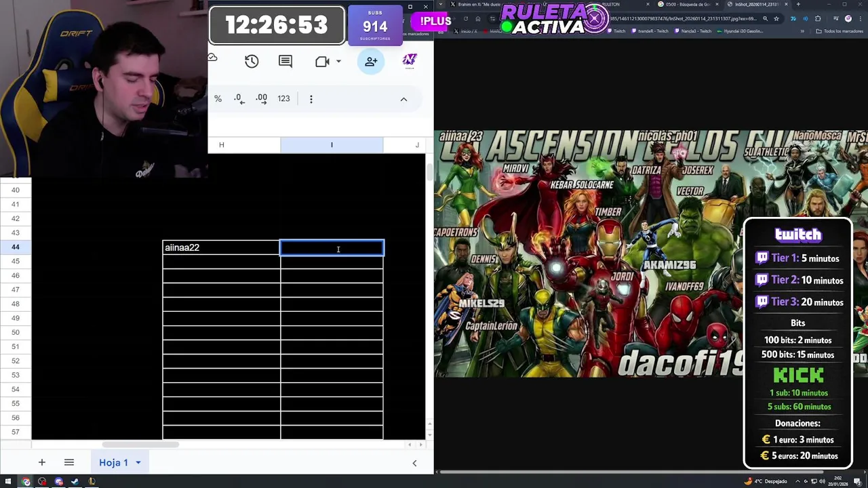Open the Google account avatar
868x488 pixels.
click(x=410, y=61)
